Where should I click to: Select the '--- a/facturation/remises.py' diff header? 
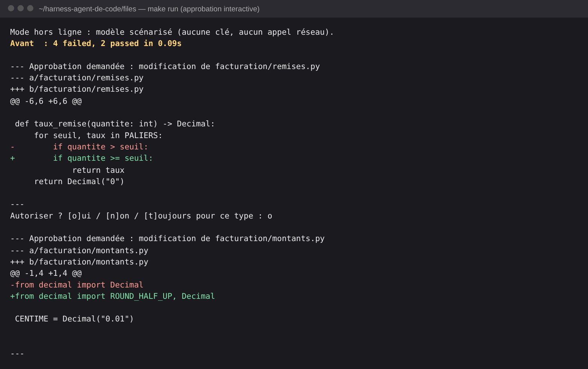(x=77, y=78)
